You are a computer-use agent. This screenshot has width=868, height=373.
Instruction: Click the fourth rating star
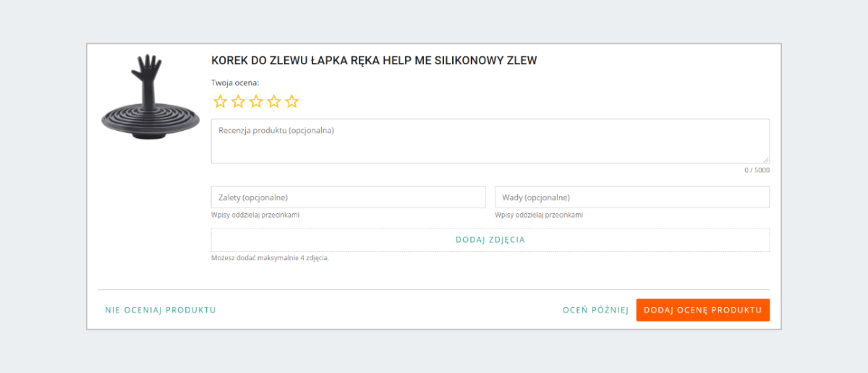coord(273,101)
